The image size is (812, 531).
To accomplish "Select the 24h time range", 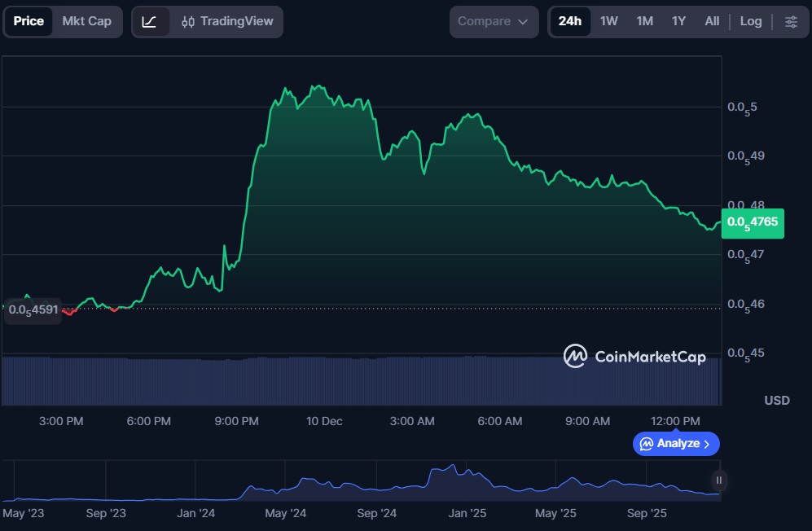I will (x=569, y=21).
